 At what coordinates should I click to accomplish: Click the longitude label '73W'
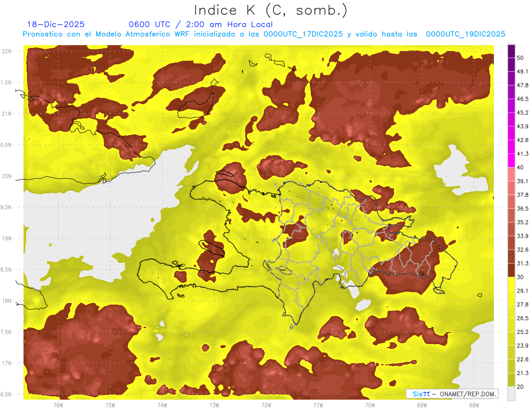[x=214, y=405]
